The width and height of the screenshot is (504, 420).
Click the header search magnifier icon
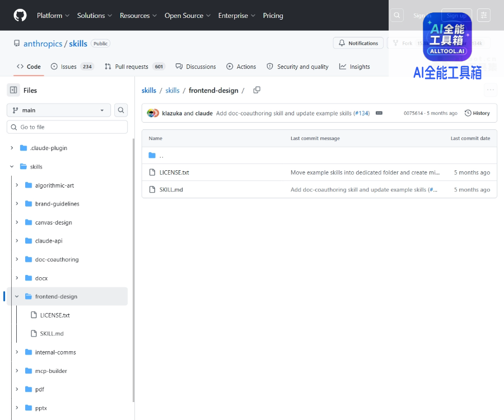[x=397, y=15]
